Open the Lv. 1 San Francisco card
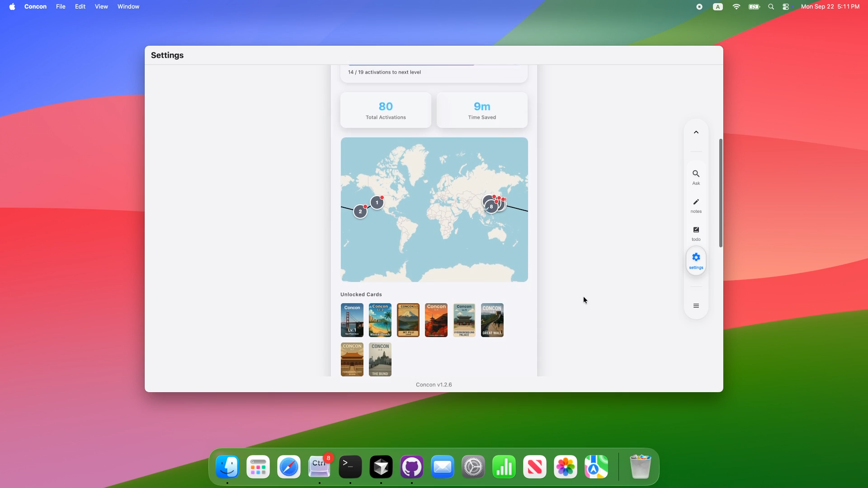 [x=352, y=320]
